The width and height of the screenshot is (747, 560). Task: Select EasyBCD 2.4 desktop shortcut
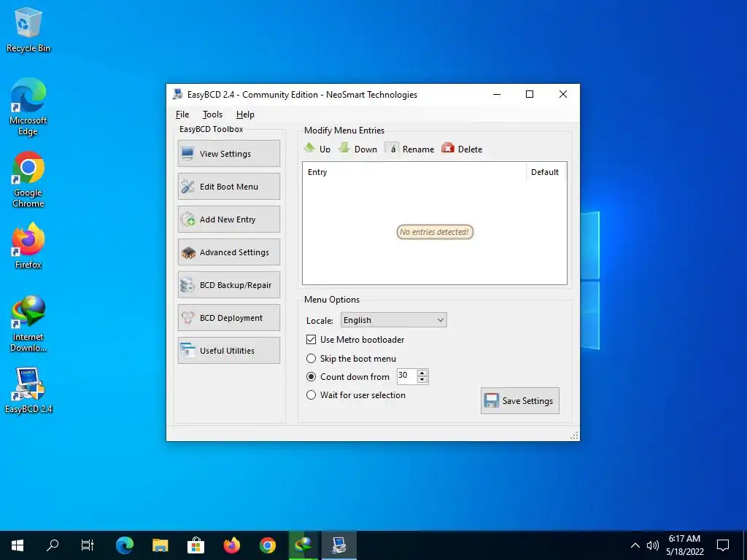[28, 391]
